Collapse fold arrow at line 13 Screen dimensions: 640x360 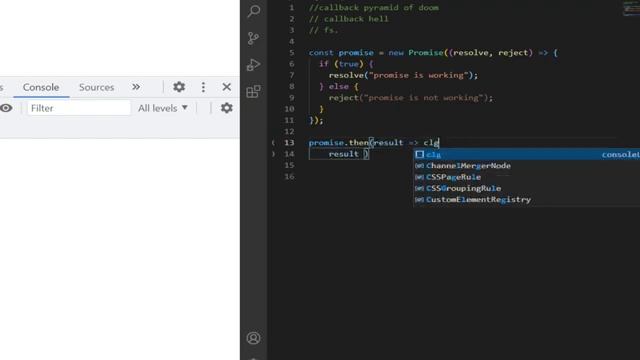[x=273, y=142]
